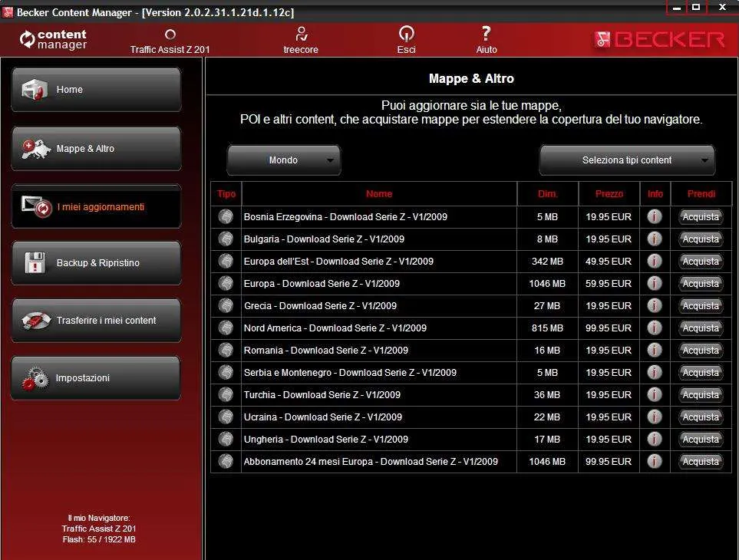Open info for Romania map
Image resolution: width=739 pixels, height=560 pixels.
coord(654,350)
